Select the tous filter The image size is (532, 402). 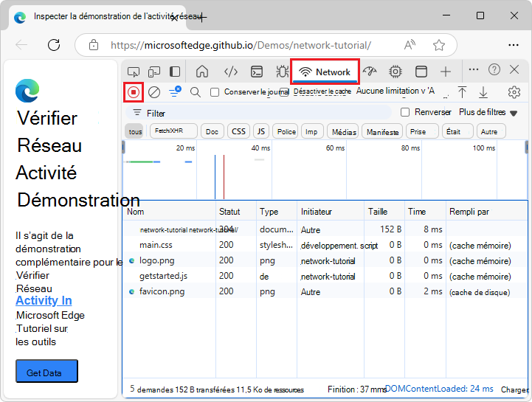[x=135, y=131]
